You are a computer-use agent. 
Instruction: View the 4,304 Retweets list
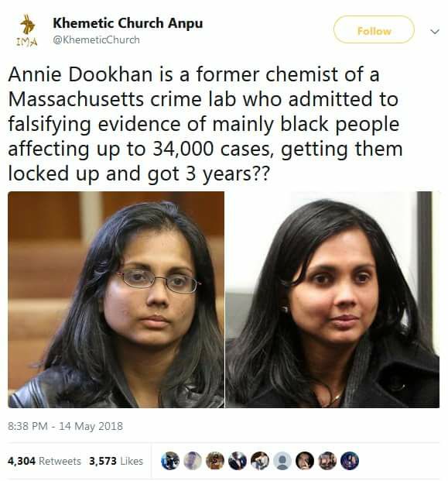[x=44, y=461]
